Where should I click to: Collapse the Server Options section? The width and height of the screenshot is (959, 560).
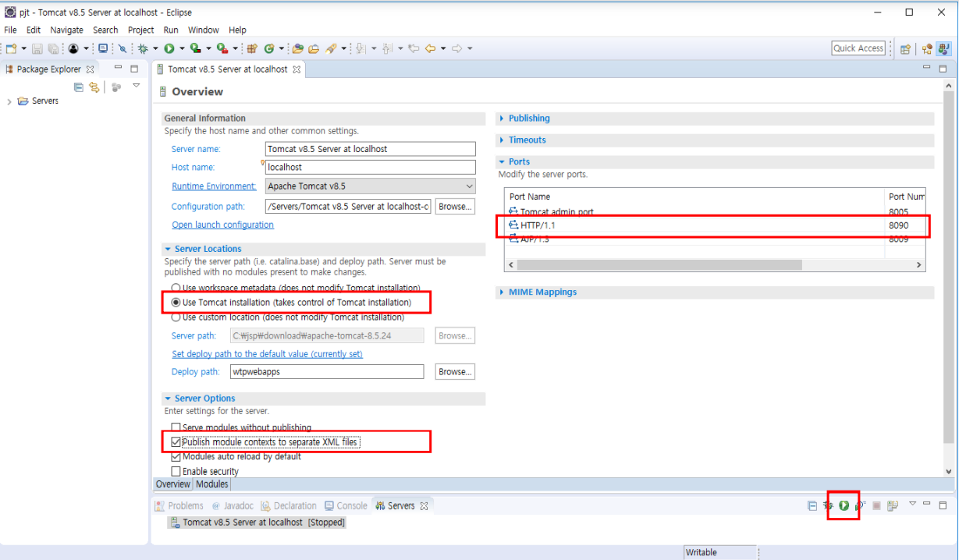pos(169,399)
